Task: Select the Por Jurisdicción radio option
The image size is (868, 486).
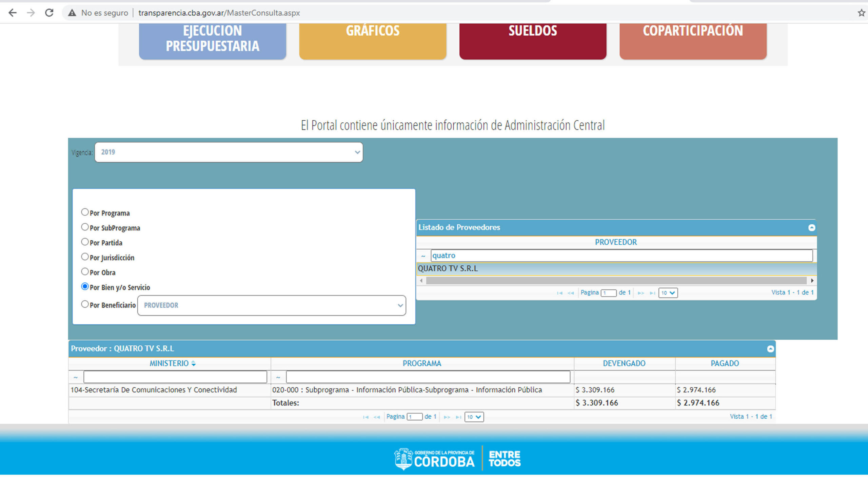Action: [x=85, y=257]
